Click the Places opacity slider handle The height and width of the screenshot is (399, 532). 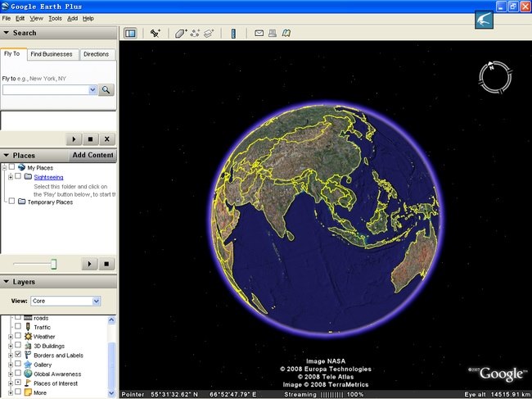point(53,264)
